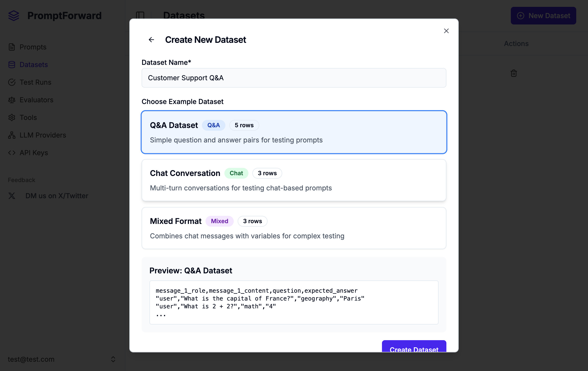Select the Q&A Dataset example card

(294, 132)
